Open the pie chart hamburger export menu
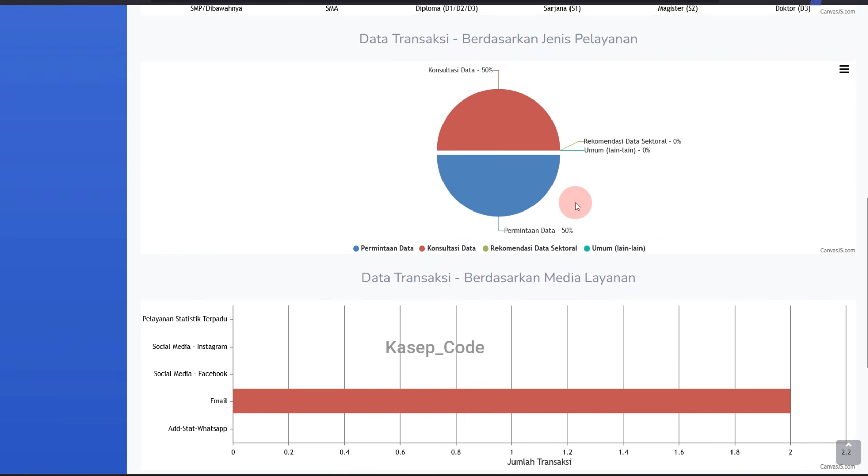This screenshot has height=476, width=868. [x=844, y=69]
